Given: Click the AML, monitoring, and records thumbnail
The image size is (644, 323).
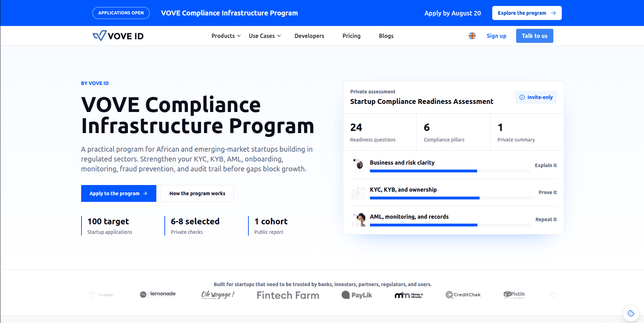Looking at the screenshot, I should (358, 219).
